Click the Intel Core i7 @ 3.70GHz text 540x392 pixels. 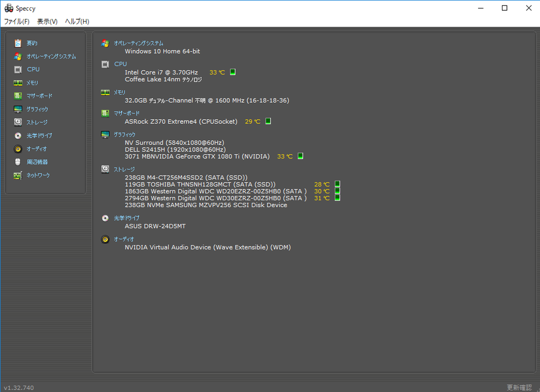[161, 72]
